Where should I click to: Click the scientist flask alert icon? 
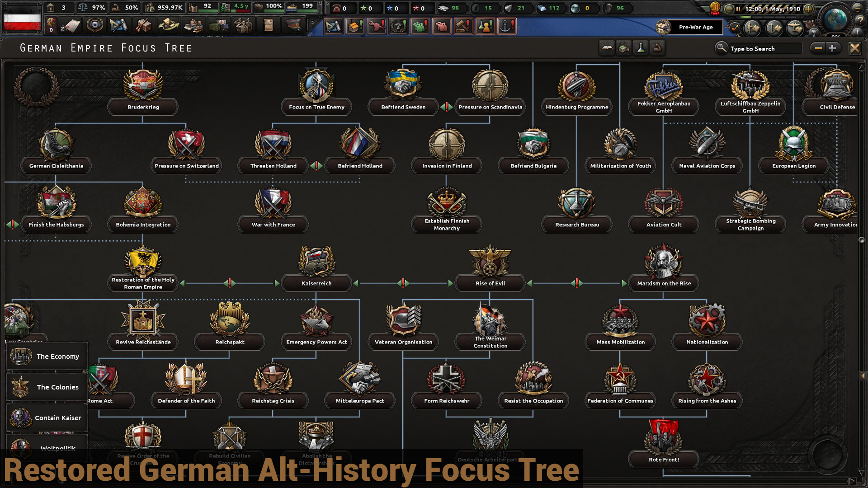pos(485,27)
